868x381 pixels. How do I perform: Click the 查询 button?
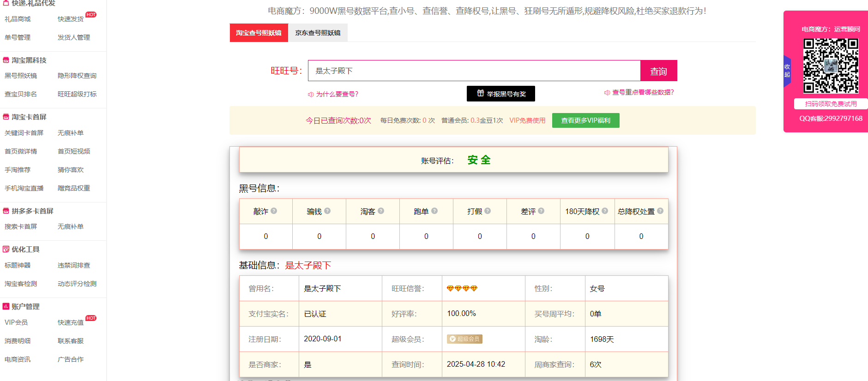pos(659,71)
